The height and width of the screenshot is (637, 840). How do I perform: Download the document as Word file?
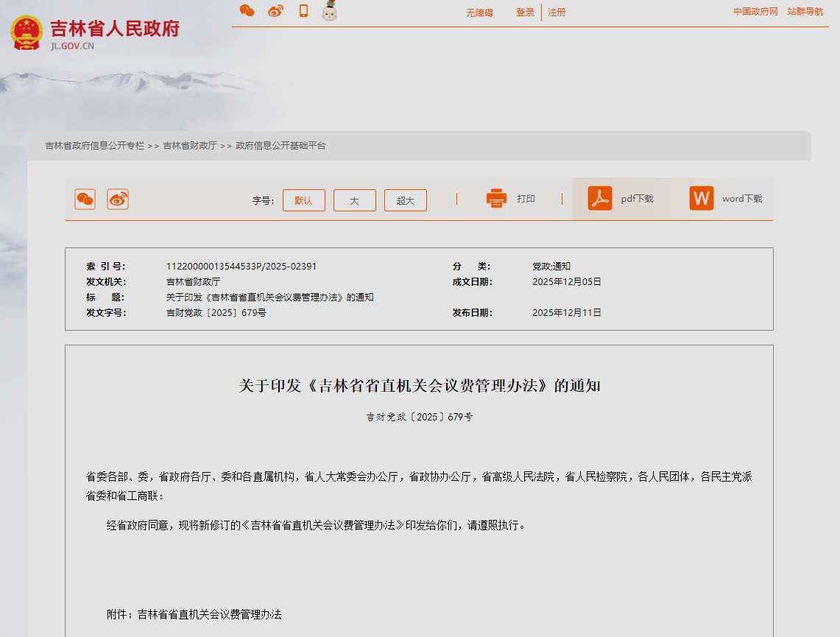pyautogui.click(x=700, y=197)
